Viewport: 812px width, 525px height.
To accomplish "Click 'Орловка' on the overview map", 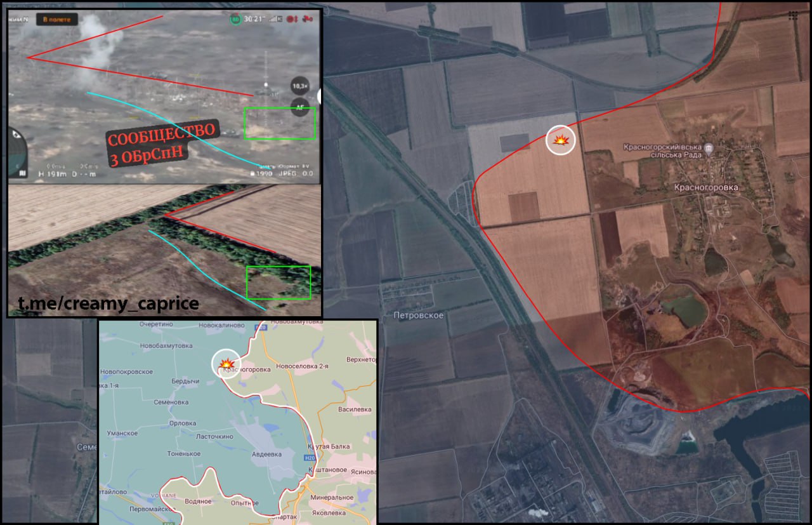I will coord(183,423).
